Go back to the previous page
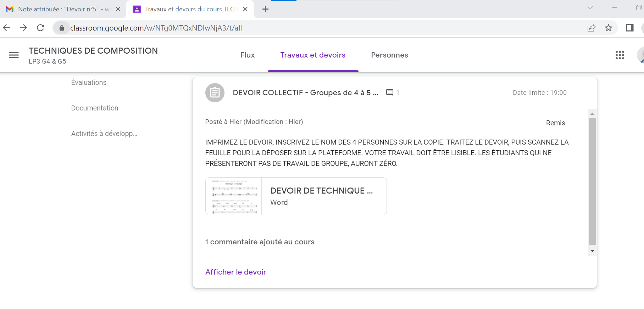644x309 pixels. tap(7, 28)
